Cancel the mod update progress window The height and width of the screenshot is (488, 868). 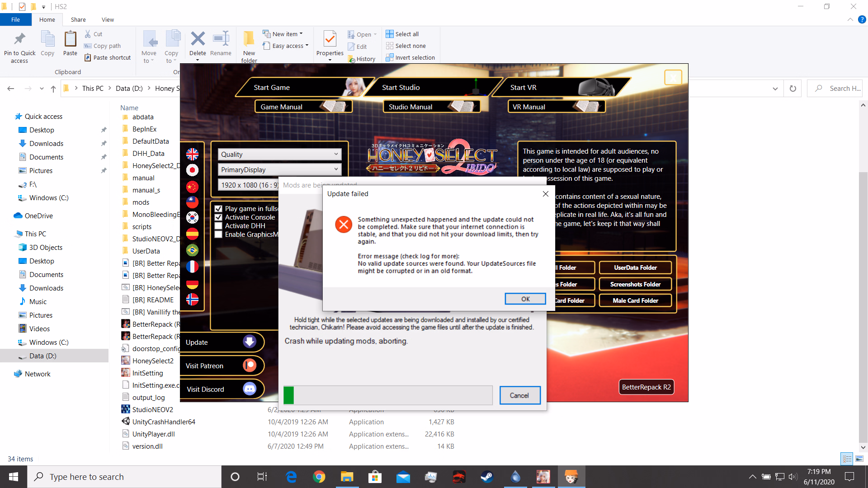[519, 395]
